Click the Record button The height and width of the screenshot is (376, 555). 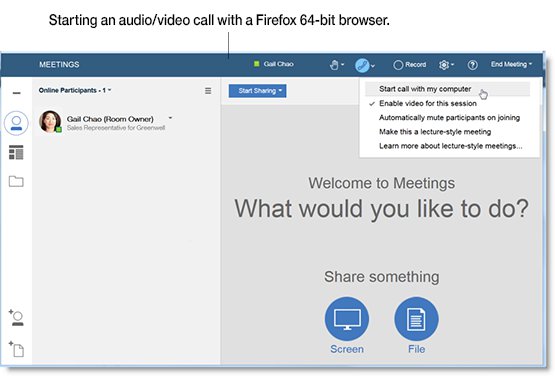click(410, 65)
